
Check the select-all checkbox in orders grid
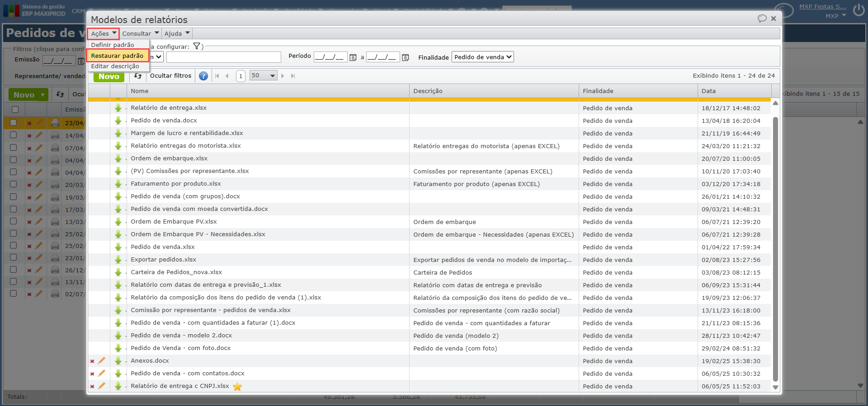pyautogui.click(x=15, y=109)
